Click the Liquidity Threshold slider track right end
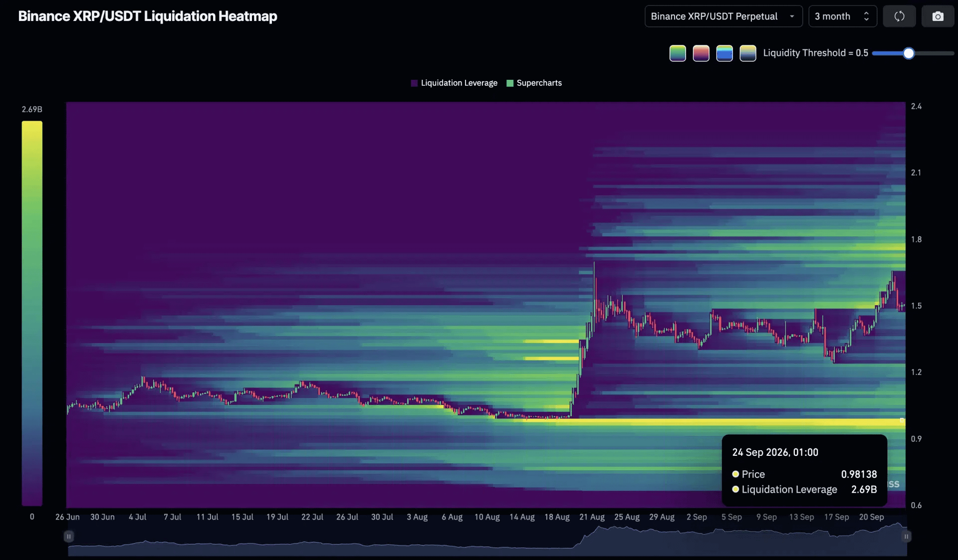 click(x=951, y=53)
